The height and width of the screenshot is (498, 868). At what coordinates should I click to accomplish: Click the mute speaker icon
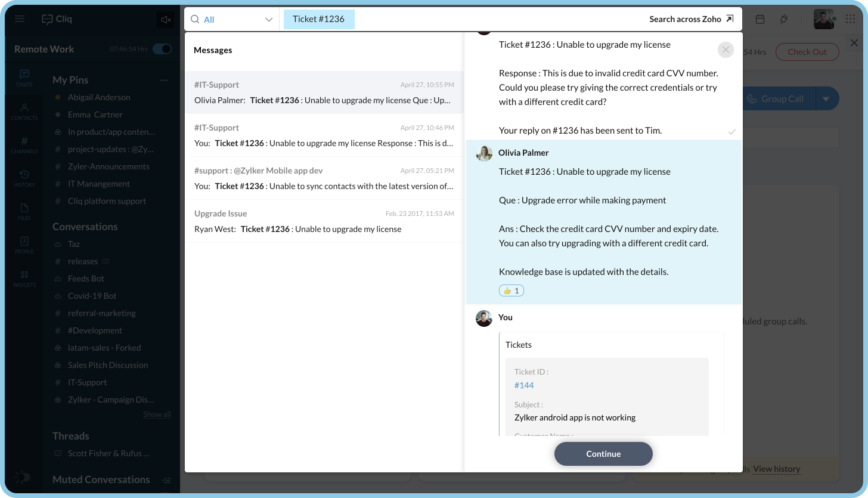(x=166, y=20)
